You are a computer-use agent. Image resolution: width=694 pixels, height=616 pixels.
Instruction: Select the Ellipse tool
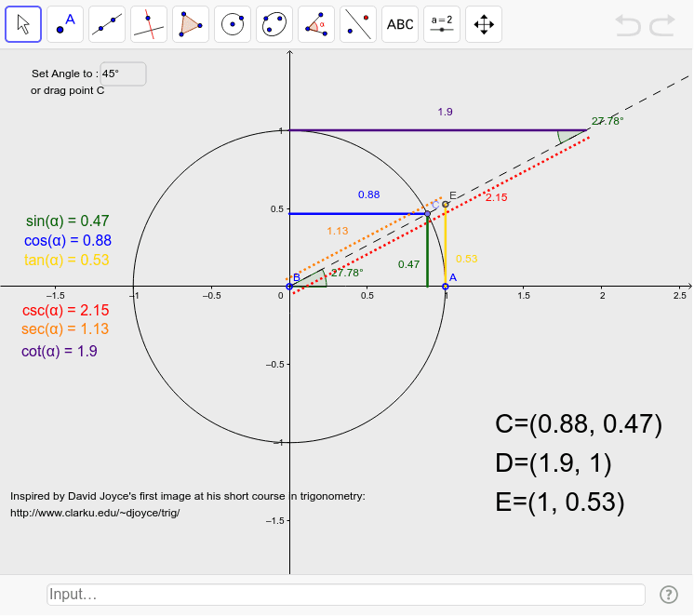pos(274,24)
